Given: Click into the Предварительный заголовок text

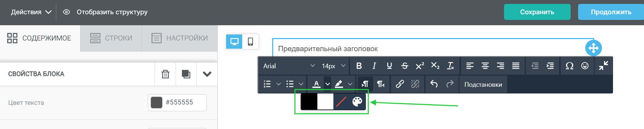Looking at the screenshot, I should [x=328, y=49].
